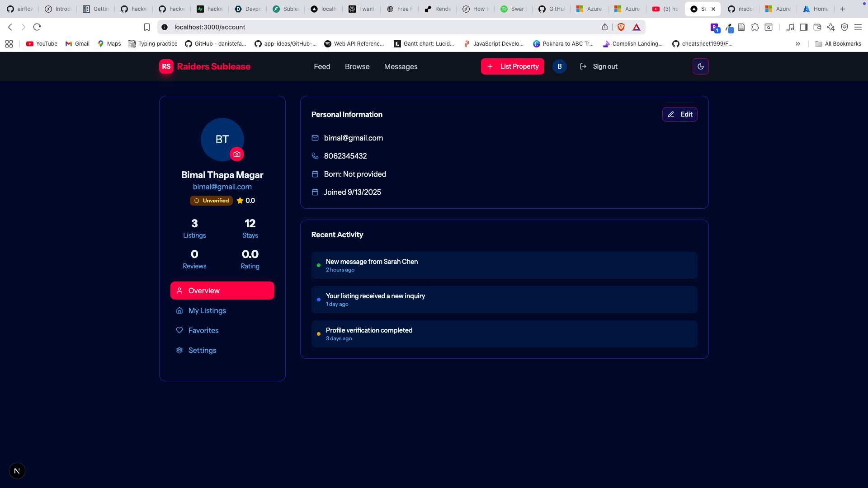868x488 pixels.
Task: Open the All Bookmarks folder
Action: (838, 44)
